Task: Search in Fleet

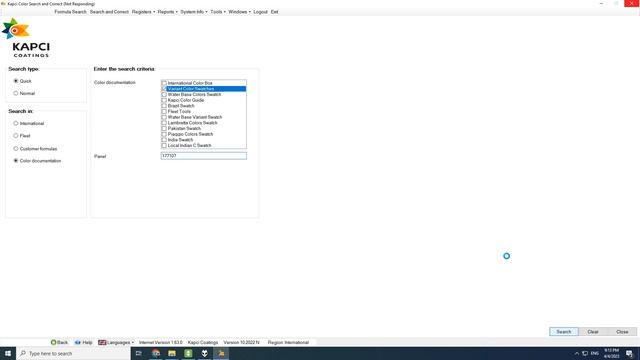Action: (x=16, y=136)
